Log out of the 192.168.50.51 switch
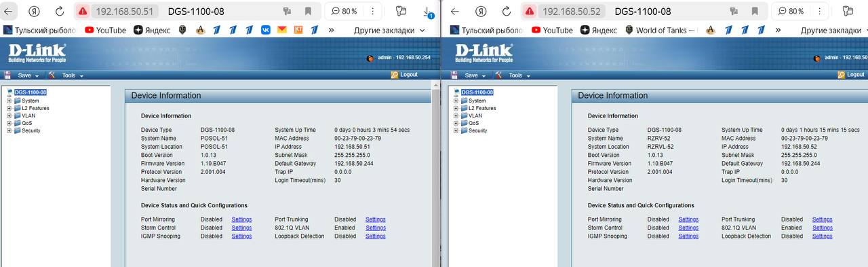The width and height of the screenshot is (868, 267). pos(404,75)
